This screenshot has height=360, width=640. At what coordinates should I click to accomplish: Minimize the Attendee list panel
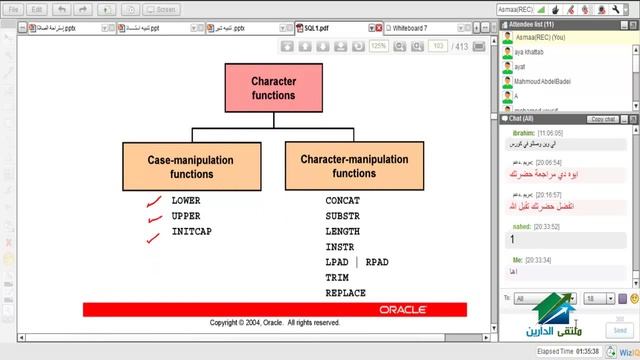pyautogui.click(x=624, y=25)
